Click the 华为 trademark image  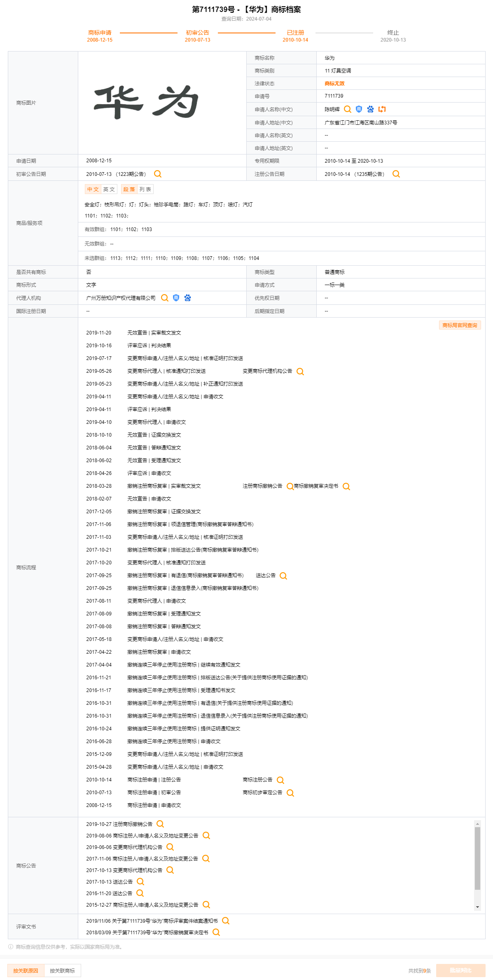pyautogui.click(x=146, y=102)
